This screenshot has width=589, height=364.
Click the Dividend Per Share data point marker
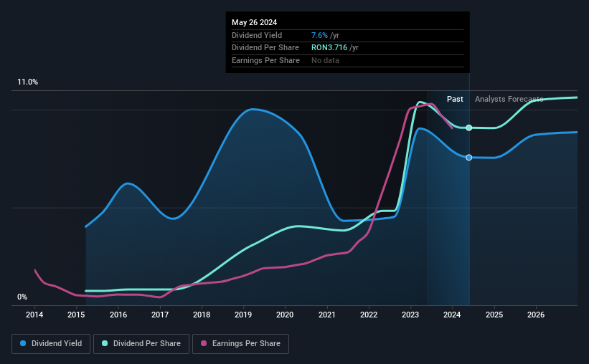click(468, 128)
